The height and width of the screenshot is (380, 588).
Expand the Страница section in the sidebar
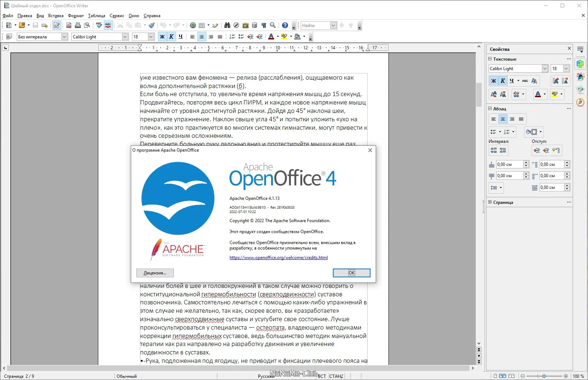490,202
